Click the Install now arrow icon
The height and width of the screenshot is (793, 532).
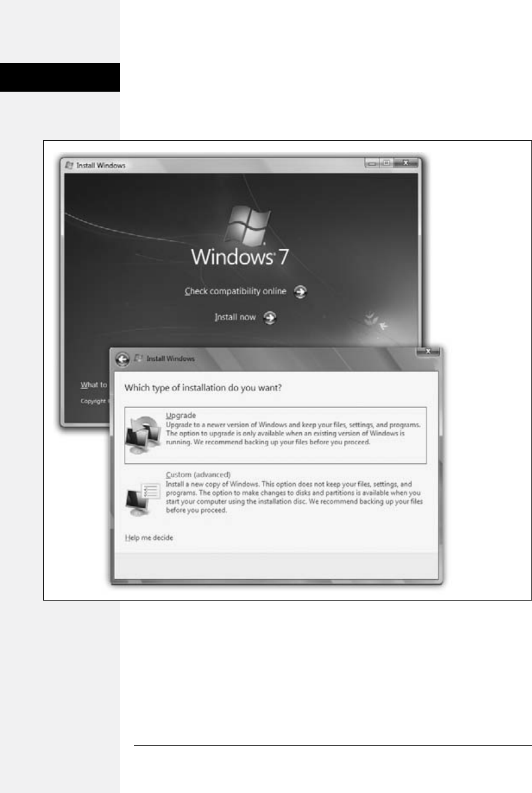270,318
